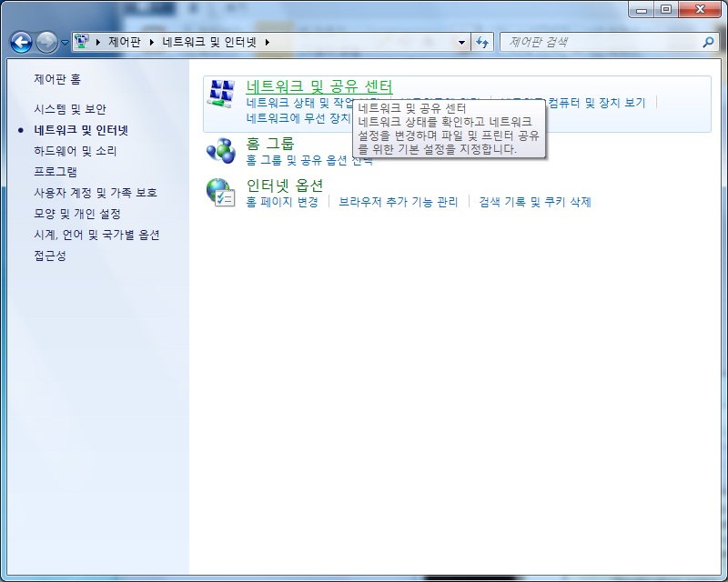Screen dimensions: 728x582
Task: Select 사용자 계정 및 가족 보호 in sidebar
Action: [x=96, y=193]
